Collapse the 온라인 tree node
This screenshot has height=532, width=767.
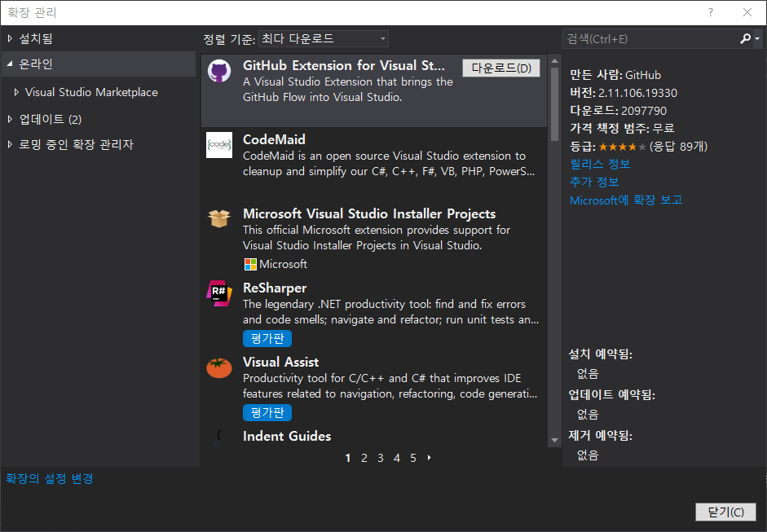click(10, 64)
